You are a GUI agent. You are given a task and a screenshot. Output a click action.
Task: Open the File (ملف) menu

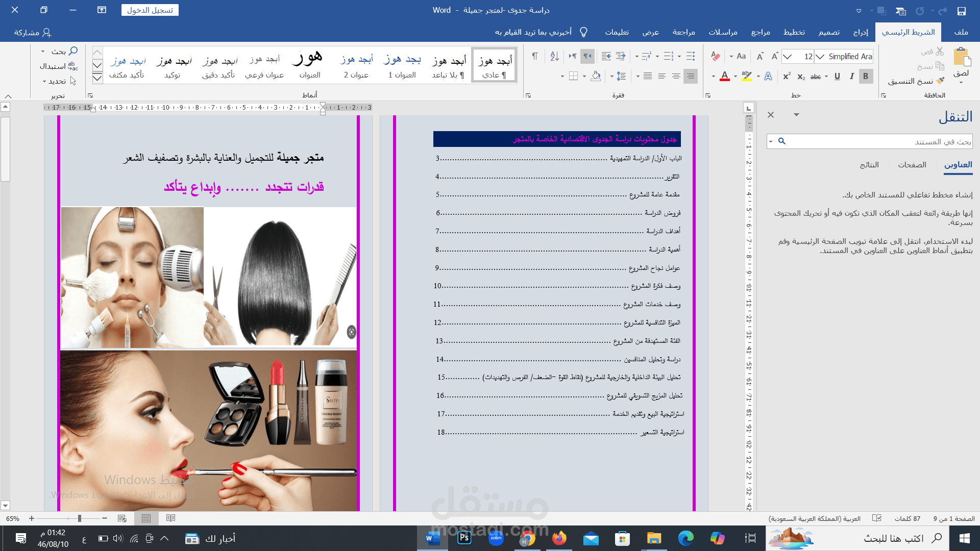pos(961,32)
